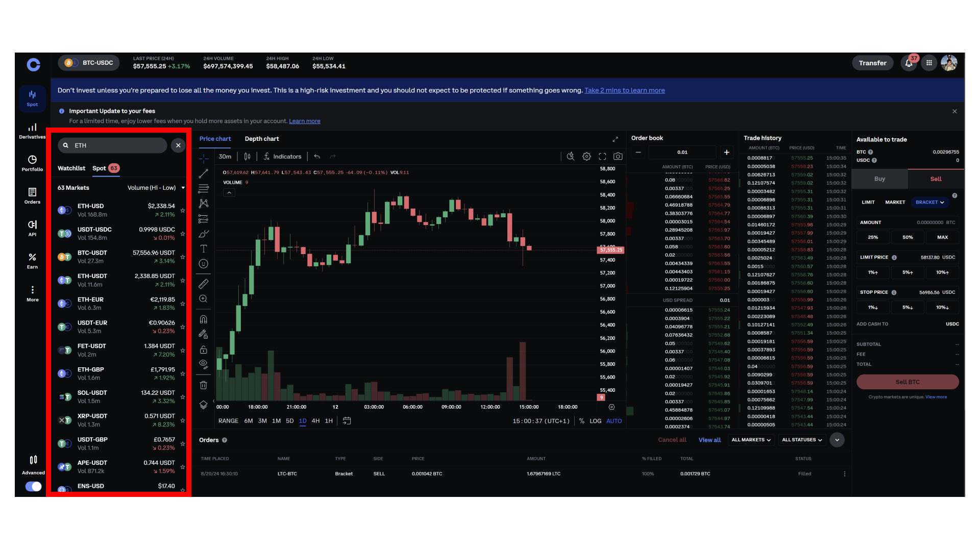Enable Magnet mode on the chart
The width and height of the screenshot is (980, 551).
point(203,318)
